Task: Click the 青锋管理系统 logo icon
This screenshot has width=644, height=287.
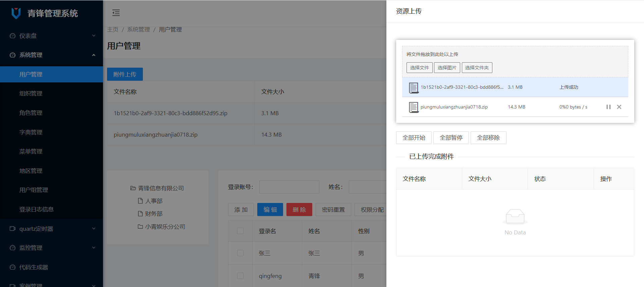Action: [16, 13]
